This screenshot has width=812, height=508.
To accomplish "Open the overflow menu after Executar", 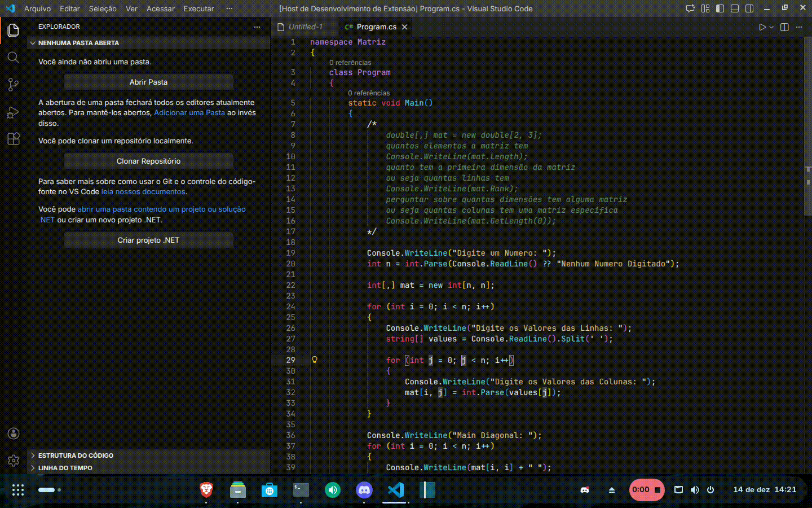I will pyautogui.click(x=229, y=8).
